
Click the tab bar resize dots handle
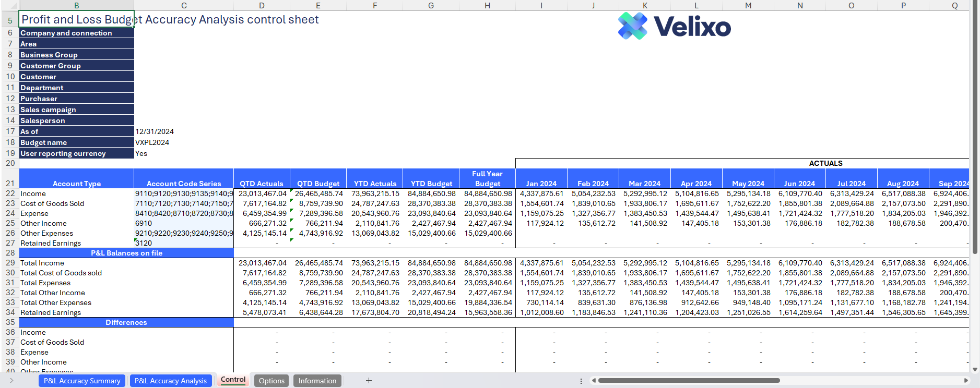point(581,381)
